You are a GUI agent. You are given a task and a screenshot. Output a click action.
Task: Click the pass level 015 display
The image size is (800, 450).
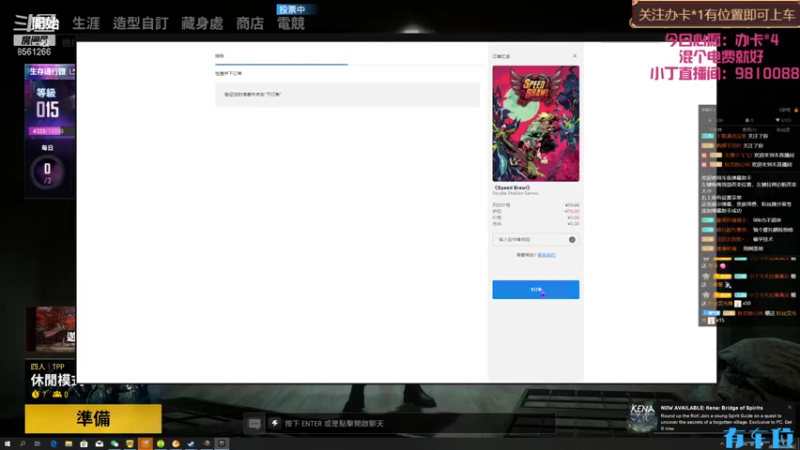coord(47,104)
